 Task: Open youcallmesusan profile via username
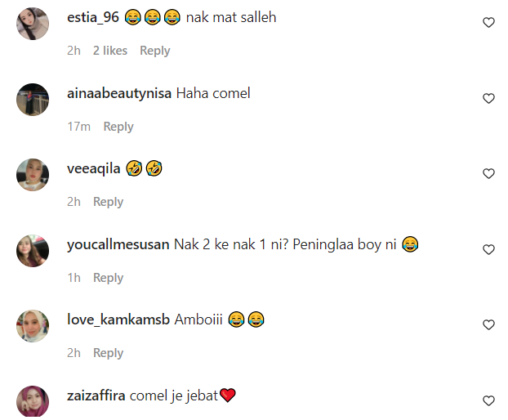click(118, 244)
